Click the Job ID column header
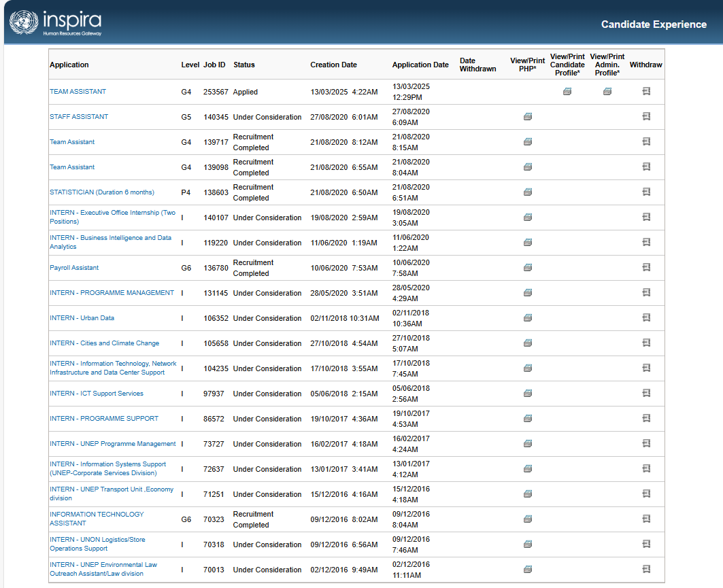 point(214,65)
